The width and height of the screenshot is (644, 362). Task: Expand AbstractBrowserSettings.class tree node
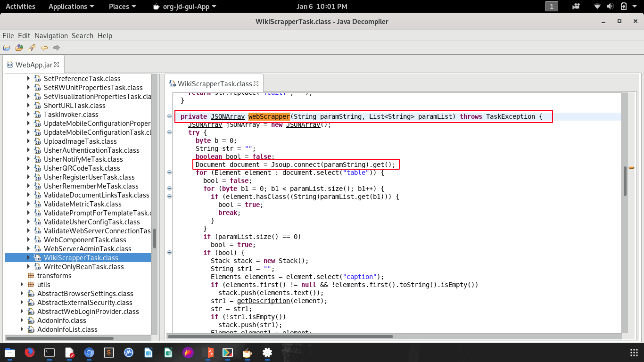coord(22,294)
